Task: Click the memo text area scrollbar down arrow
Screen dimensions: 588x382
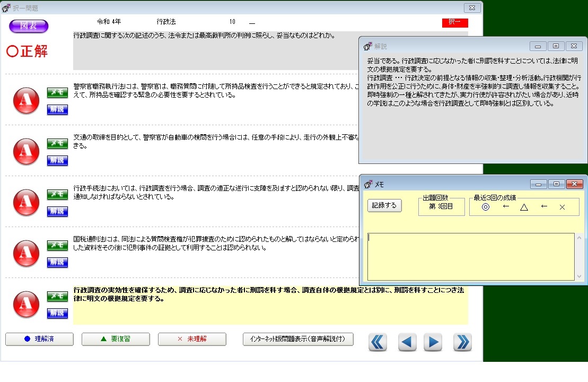Action: click(x=579, y=276)
